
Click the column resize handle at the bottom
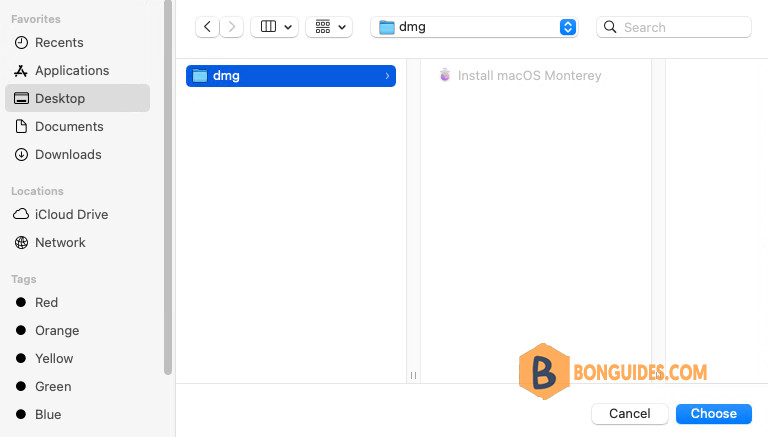tap(413, 375)
